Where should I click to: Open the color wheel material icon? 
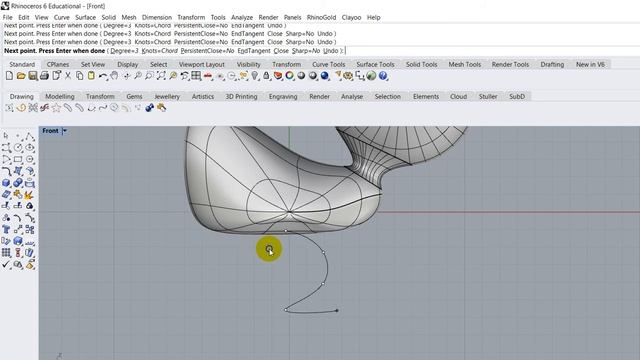point(289,76)
